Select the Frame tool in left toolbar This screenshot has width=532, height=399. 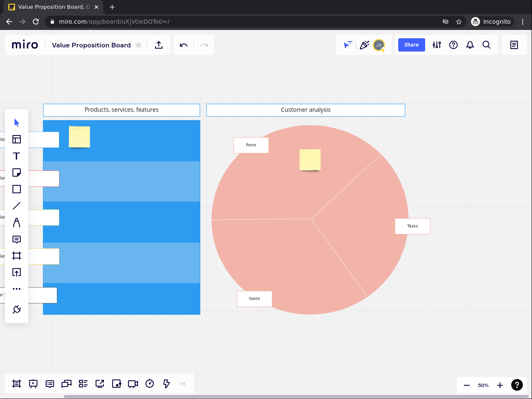[x=17, y=256]
